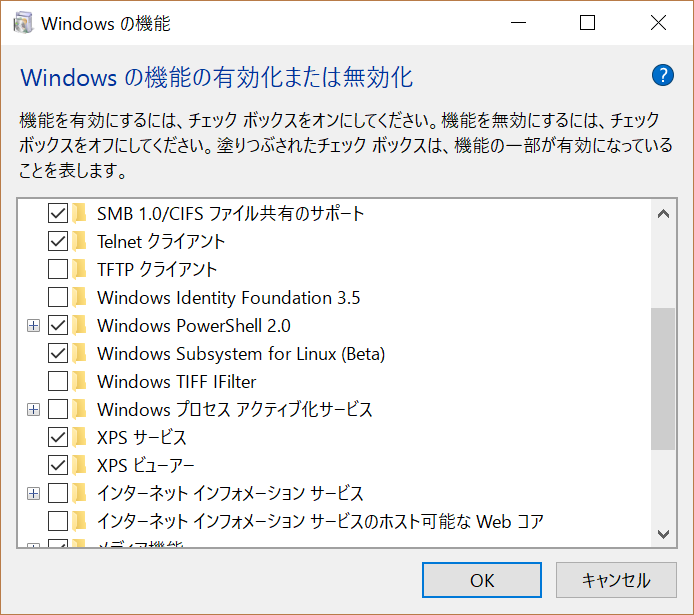Viewport: 694px width, 615px height.
Task: Select ホスト可能な Web コア label text
Action: tap(320, 522)
